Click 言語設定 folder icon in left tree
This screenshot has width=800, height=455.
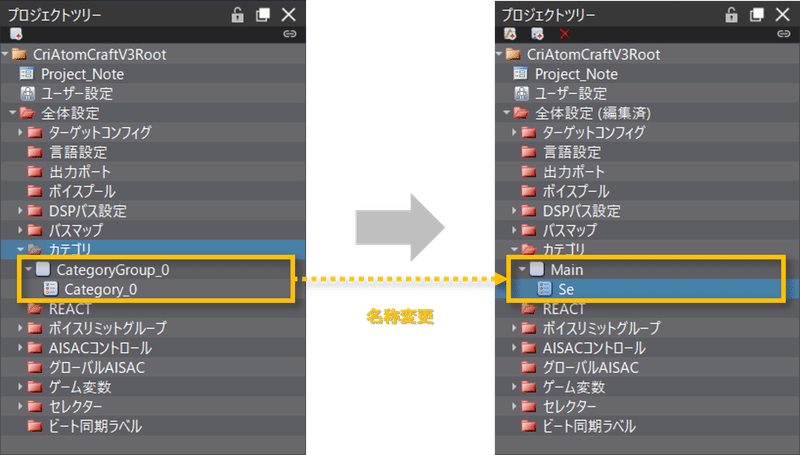point(35,152)
